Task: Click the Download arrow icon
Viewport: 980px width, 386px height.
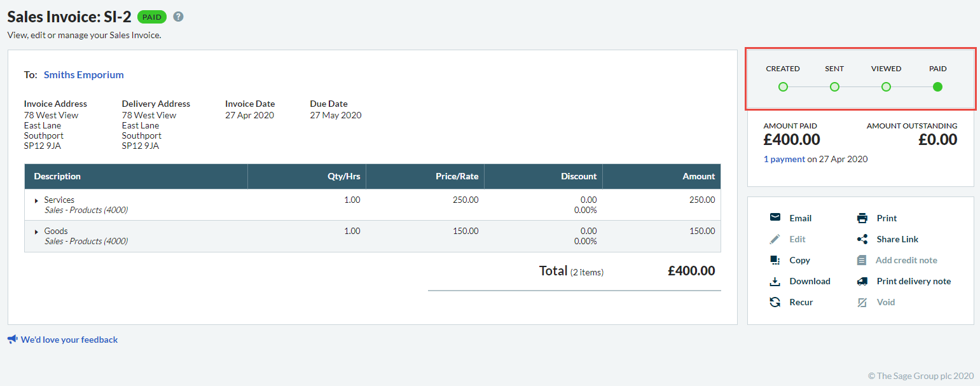Action: coord(775,281)
